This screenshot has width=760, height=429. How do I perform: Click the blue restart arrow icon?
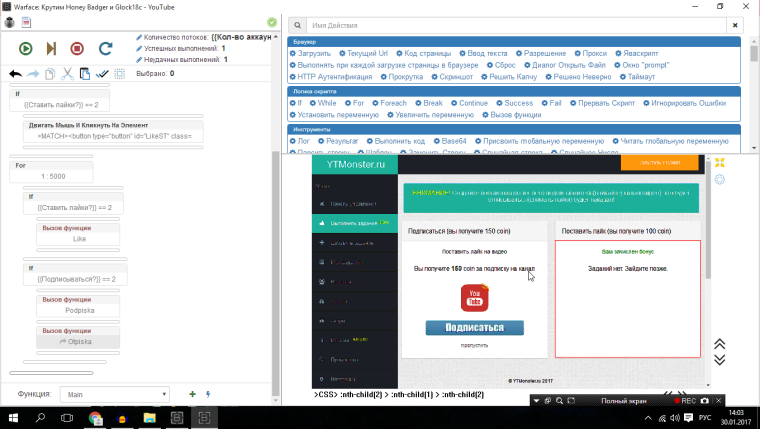[105, 48]
